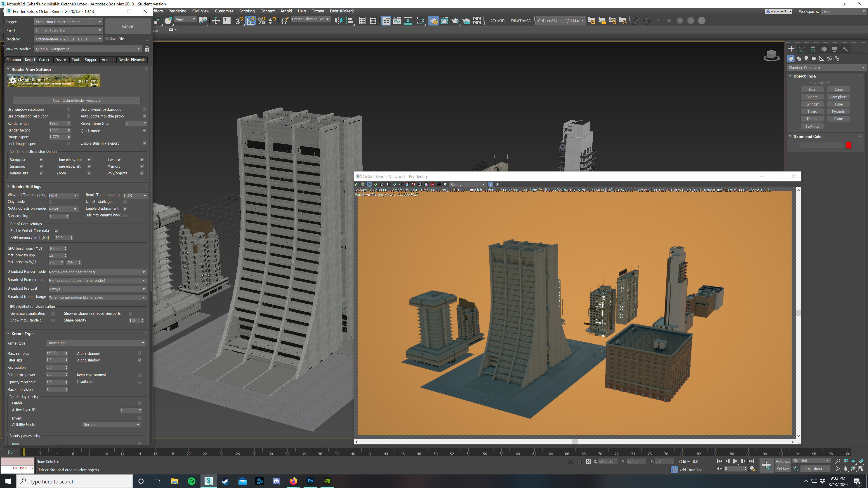The width and height of the screenshot is (868, 488).
Task: Click the Play Animation button
Action: [x=735, y=461]
